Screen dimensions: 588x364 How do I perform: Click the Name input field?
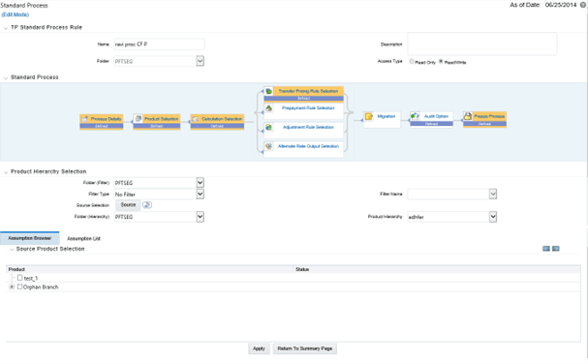159,45
